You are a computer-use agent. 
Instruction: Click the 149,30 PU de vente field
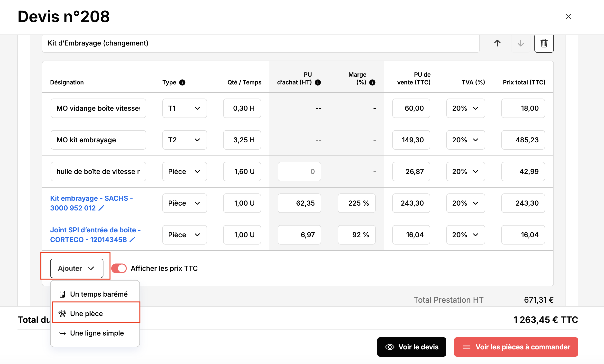point(411,140)
